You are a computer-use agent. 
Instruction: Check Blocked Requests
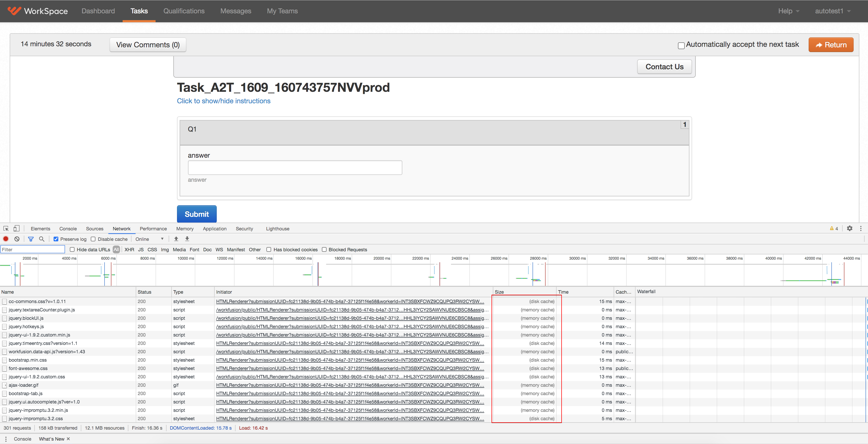[x=324, y=249]
